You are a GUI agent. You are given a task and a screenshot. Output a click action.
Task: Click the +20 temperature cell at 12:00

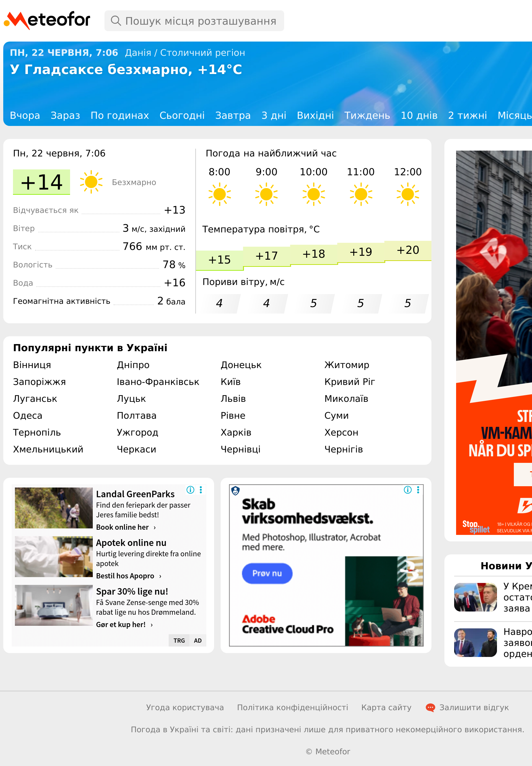[408, 250]
